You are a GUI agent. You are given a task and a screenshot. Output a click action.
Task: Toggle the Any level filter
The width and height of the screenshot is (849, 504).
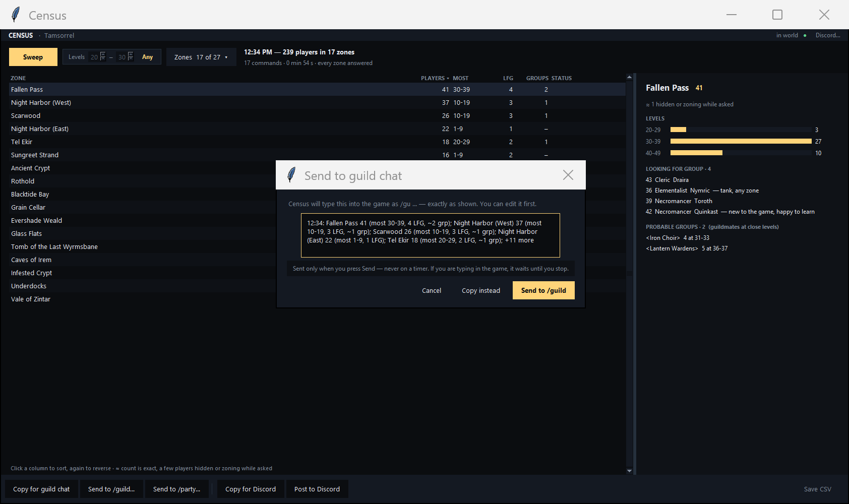click(x=147, y=57)
